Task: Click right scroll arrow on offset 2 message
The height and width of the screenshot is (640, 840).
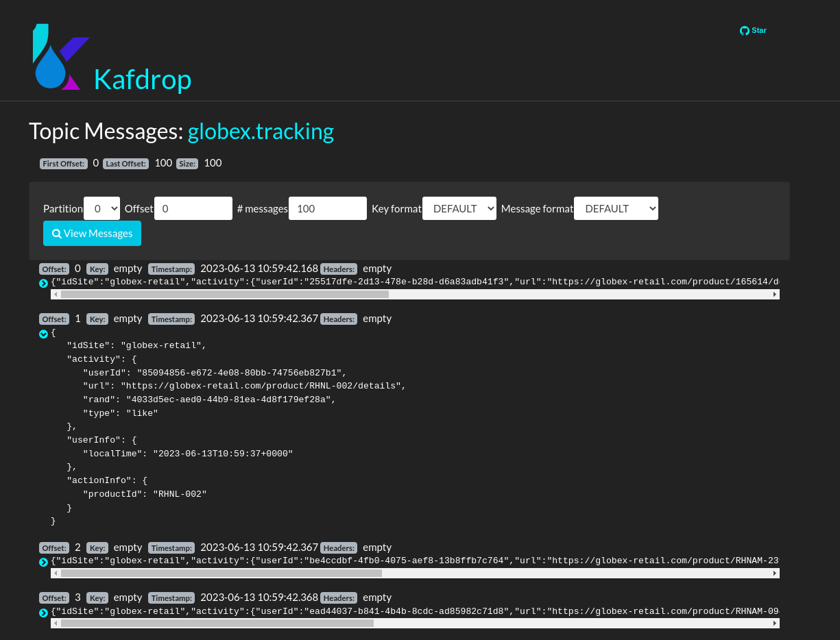Action: pyautogui.click(x=775, y=573)
